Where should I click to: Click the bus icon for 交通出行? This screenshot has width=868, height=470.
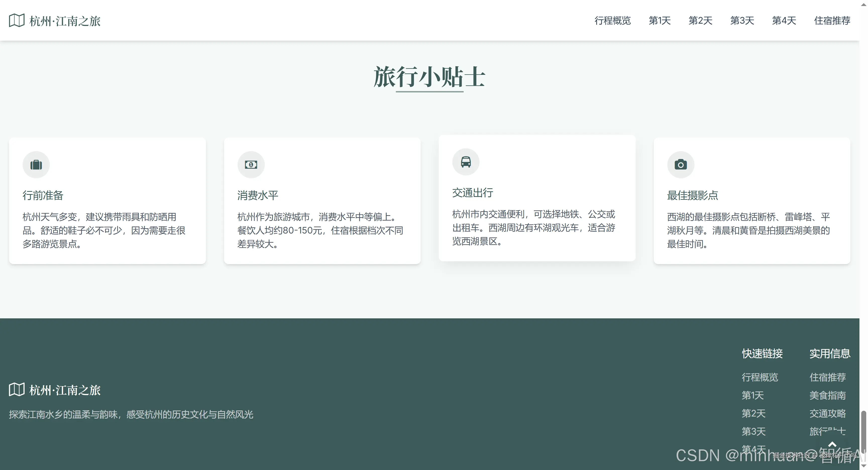(466, 162)
